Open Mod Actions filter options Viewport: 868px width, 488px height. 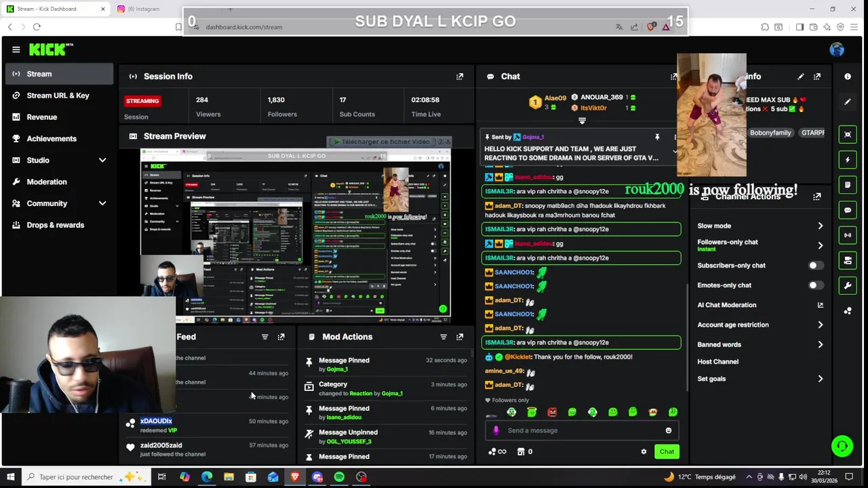[443, 337]
